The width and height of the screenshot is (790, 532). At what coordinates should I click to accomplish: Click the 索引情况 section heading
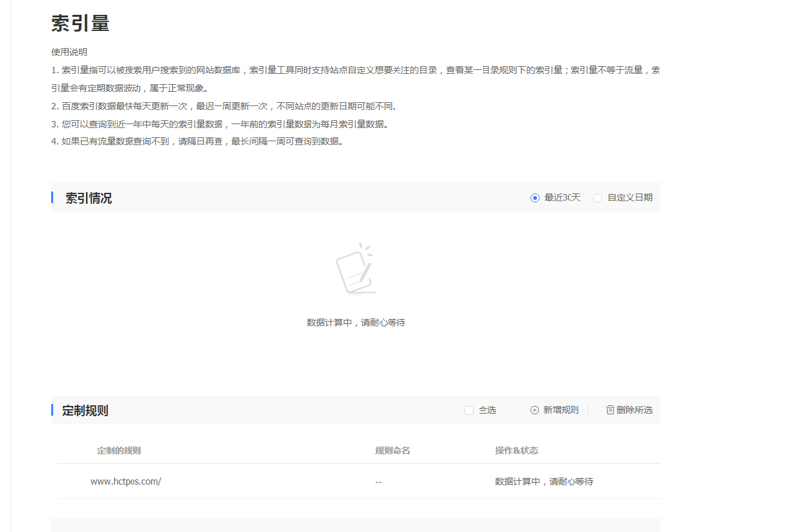point(89,198)
